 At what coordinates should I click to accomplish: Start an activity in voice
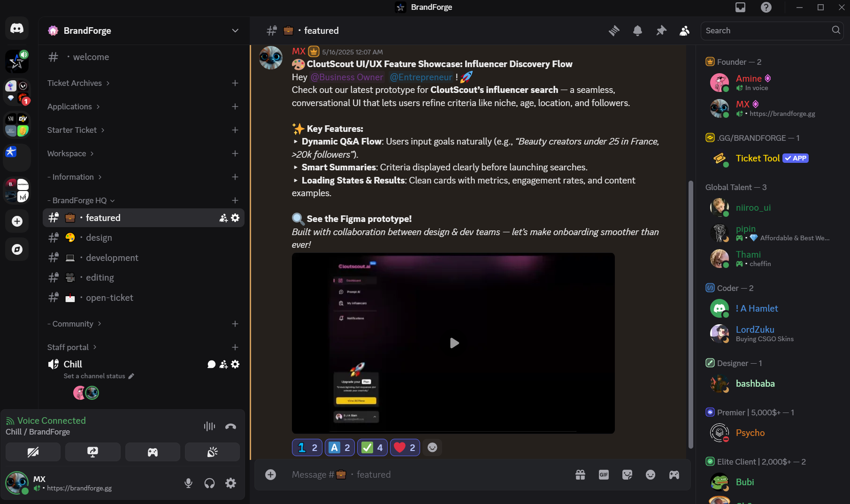tap(153, 452)
